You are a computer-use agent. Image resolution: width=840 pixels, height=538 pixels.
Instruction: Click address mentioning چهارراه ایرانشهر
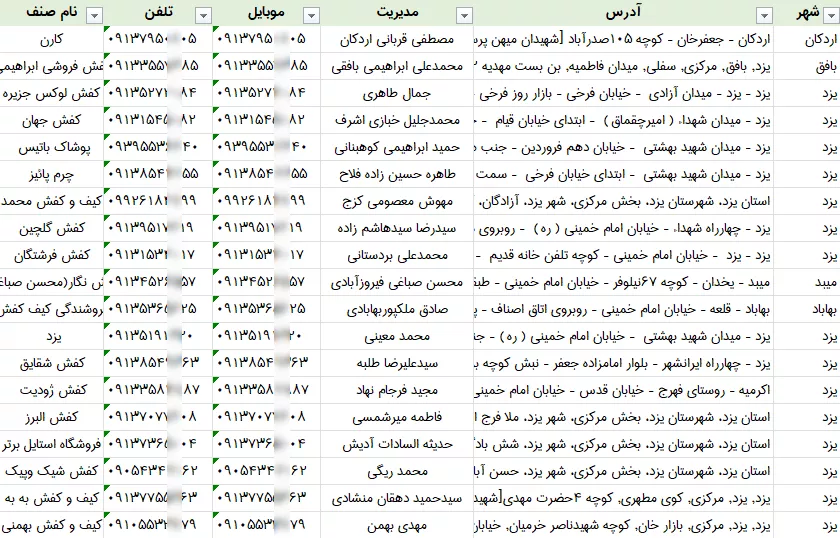coord(624,363)
